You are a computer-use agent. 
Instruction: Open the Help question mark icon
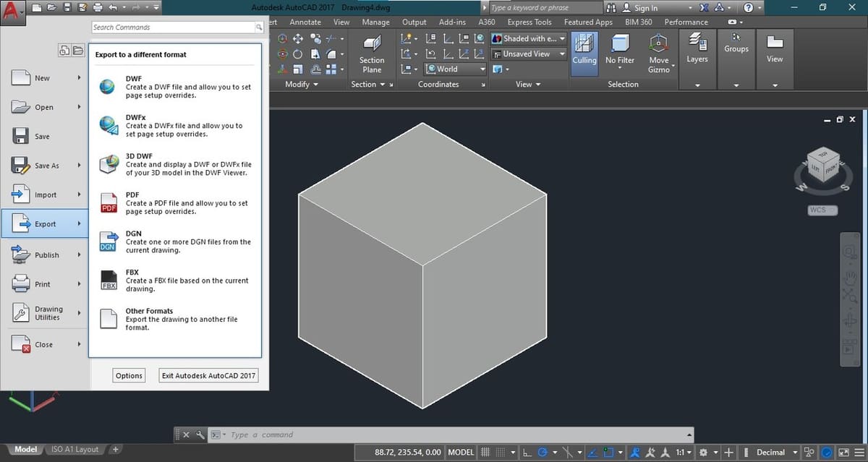(x=748, y=8)
